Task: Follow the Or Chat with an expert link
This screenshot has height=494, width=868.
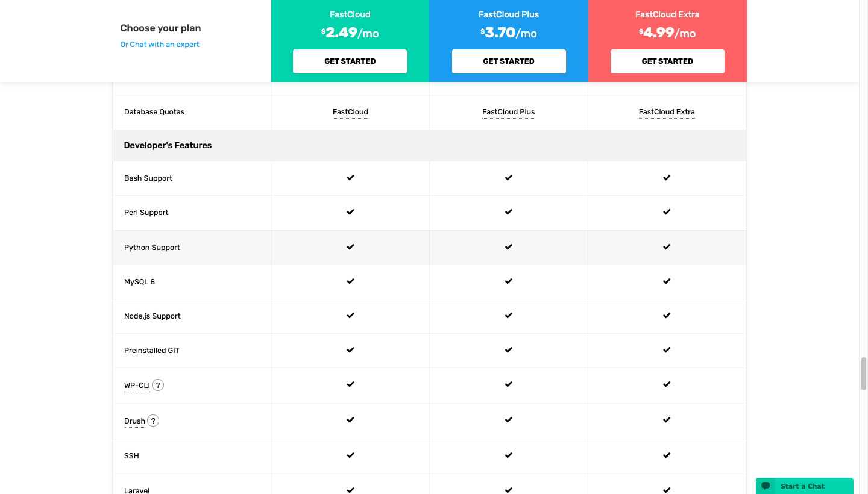Action: coord(160,45)
